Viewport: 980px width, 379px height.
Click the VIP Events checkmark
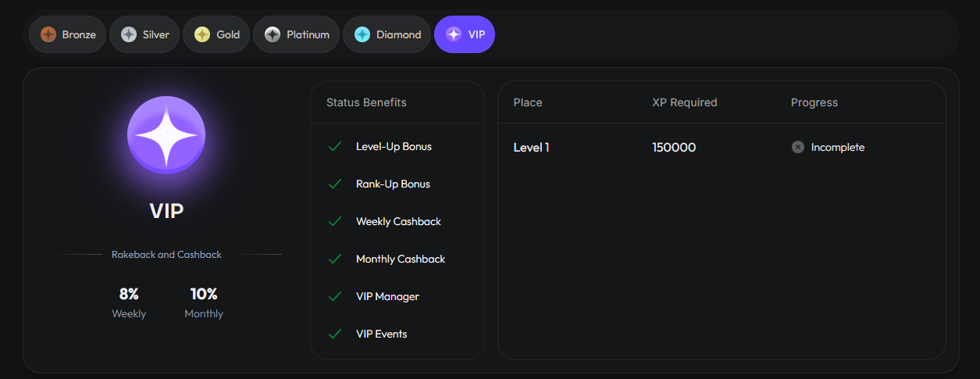click(x=335, y=334)
